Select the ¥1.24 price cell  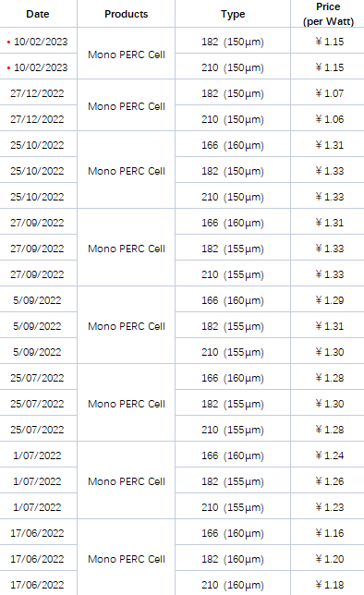(x=330, y=455)
